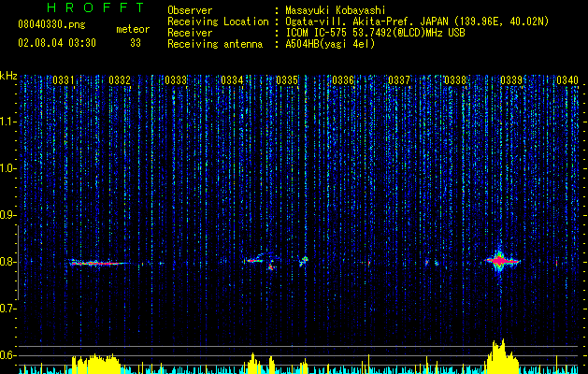This screenshot has height=374, width=588.
Task: Click the observer name Masayuki Kobayashi
Action: point(336,10)
